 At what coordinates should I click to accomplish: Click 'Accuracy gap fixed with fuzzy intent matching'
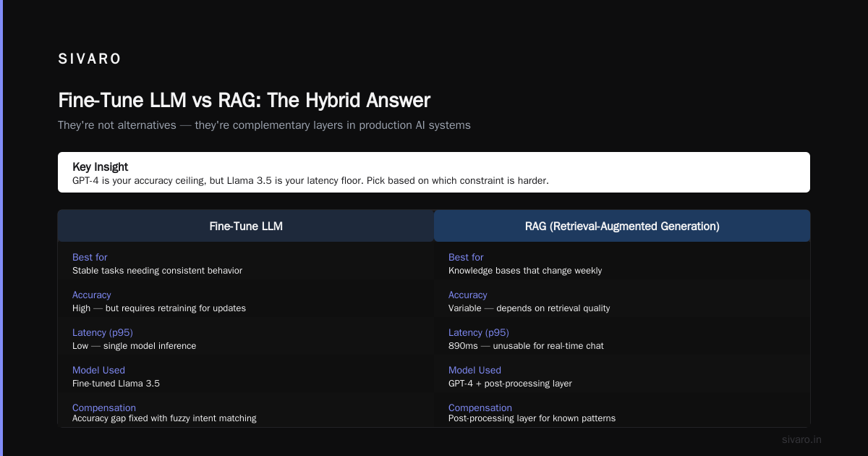164,418
